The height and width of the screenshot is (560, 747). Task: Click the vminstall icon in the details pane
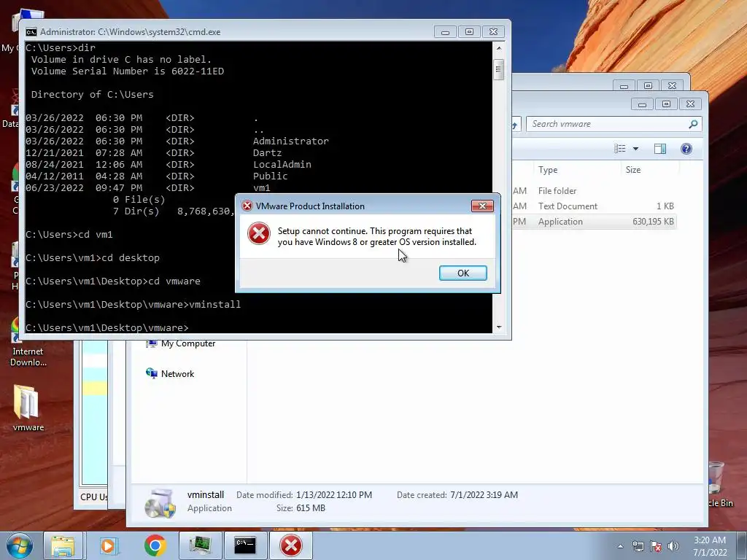click(160, 502)
